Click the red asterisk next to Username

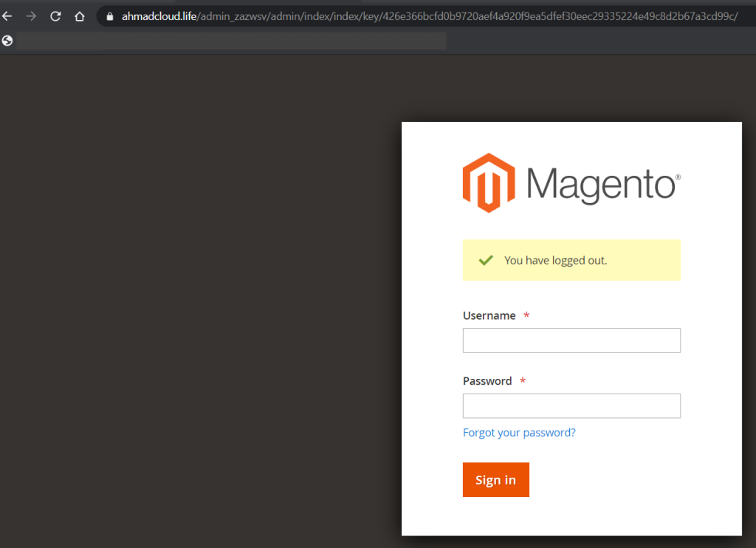pyautogui.click(x=526, y=315)
